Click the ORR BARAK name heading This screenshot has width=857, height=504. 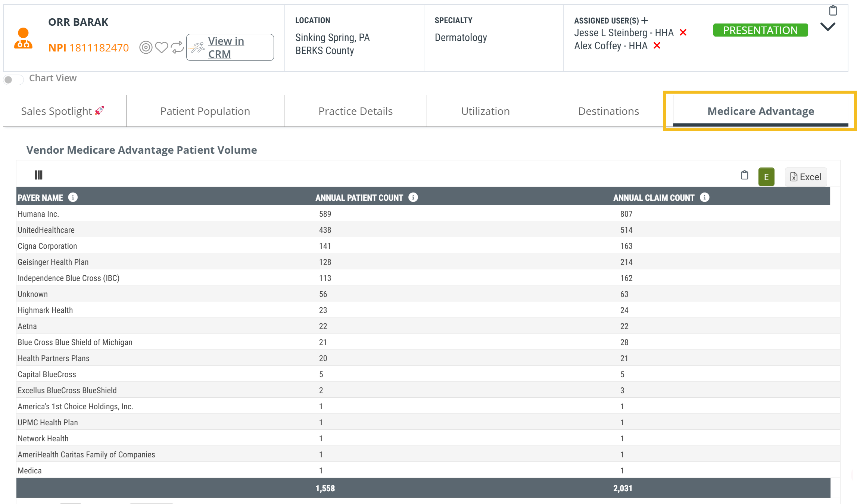tap(78, 22)
